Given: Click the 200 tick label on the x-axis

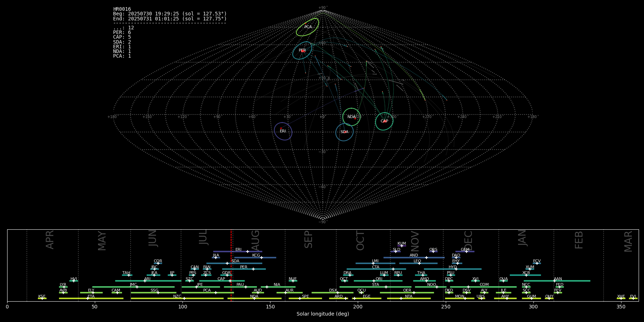Looking at the screenshot, I should 358,307.
